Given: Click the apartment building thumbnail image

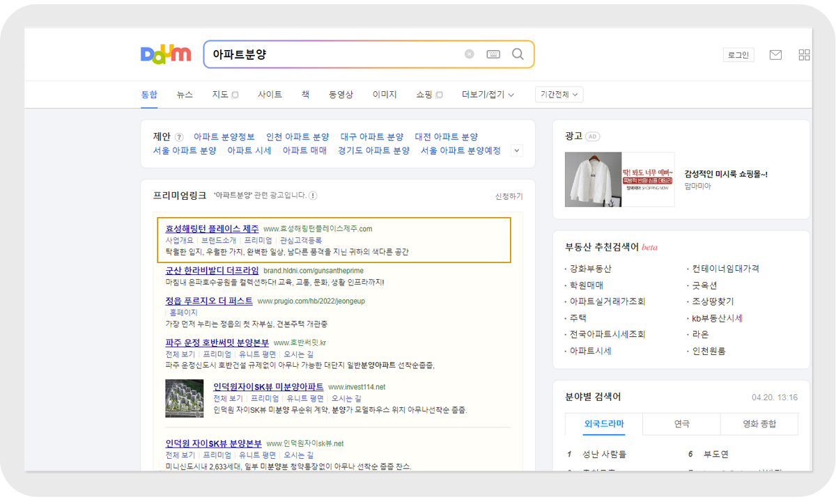Looking at the screenshot, I should point(185,398).
